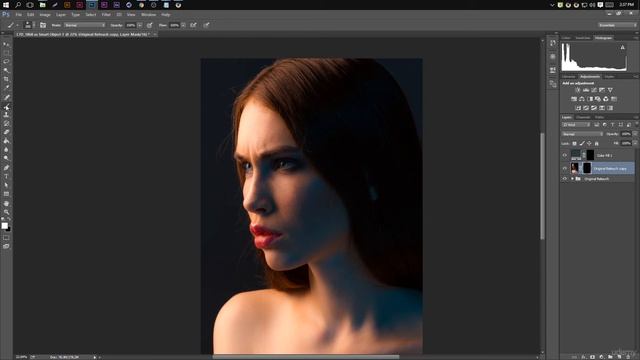Open the Image menu
640x360 pixels.
tap(45, 15)
